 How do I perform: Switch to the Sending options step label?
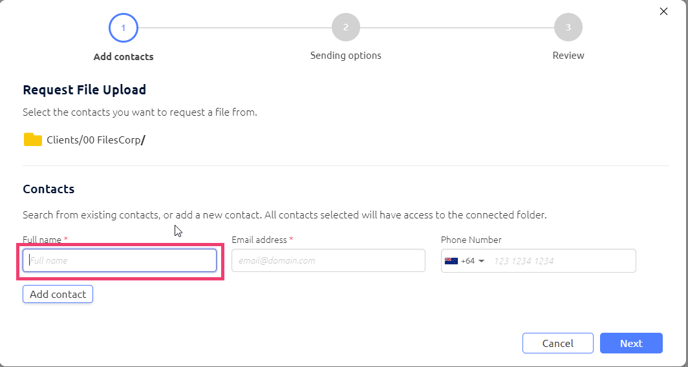(346, 56)
